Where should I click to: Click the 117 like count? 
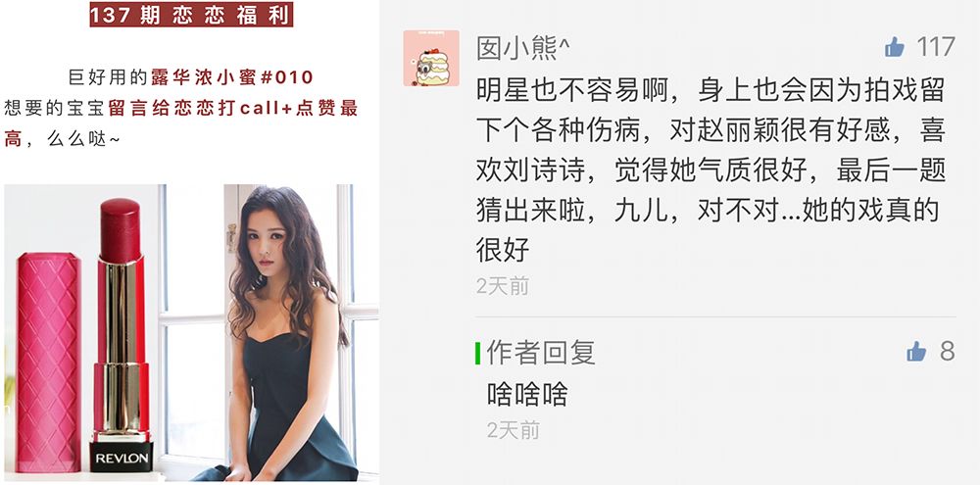pyautogui.click(x=936, y=47)
